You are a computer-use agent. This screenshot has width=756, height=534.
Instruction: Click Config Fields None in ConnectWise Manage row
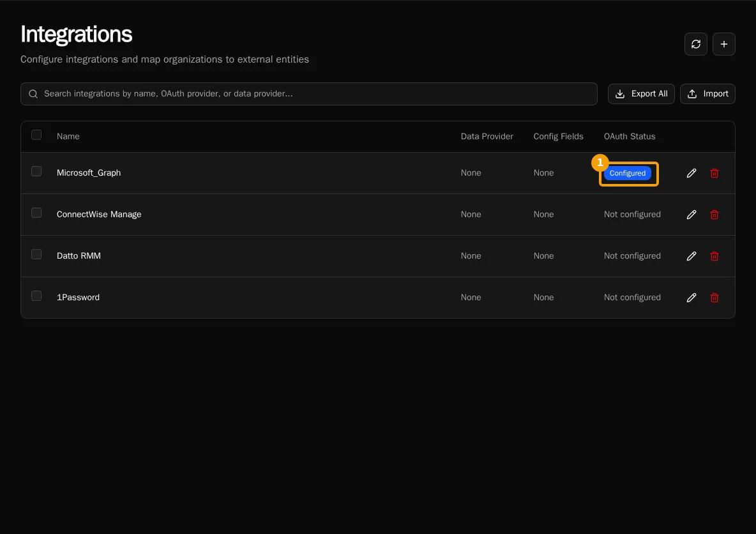(543, 214)
